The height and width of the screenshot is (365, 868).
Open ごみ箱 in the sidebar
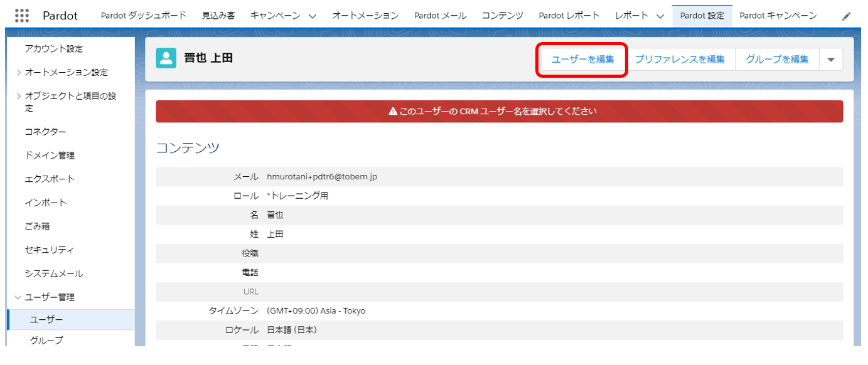pos(37,226)
